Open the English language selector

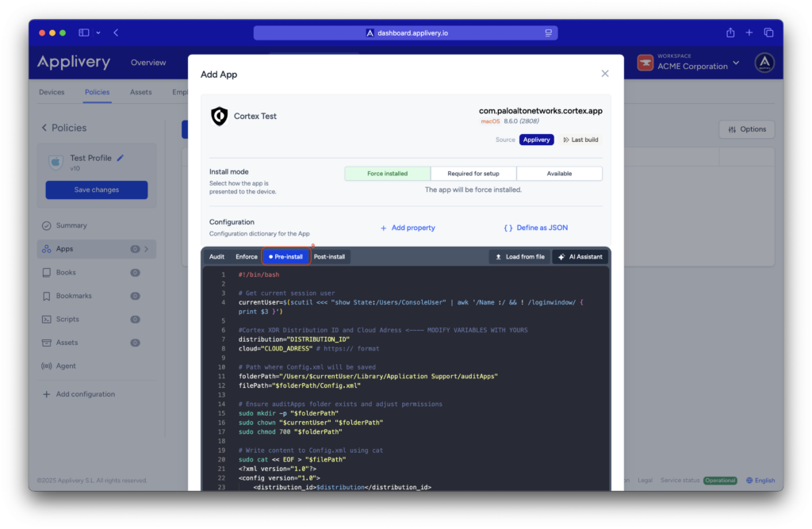click(760, 481)
